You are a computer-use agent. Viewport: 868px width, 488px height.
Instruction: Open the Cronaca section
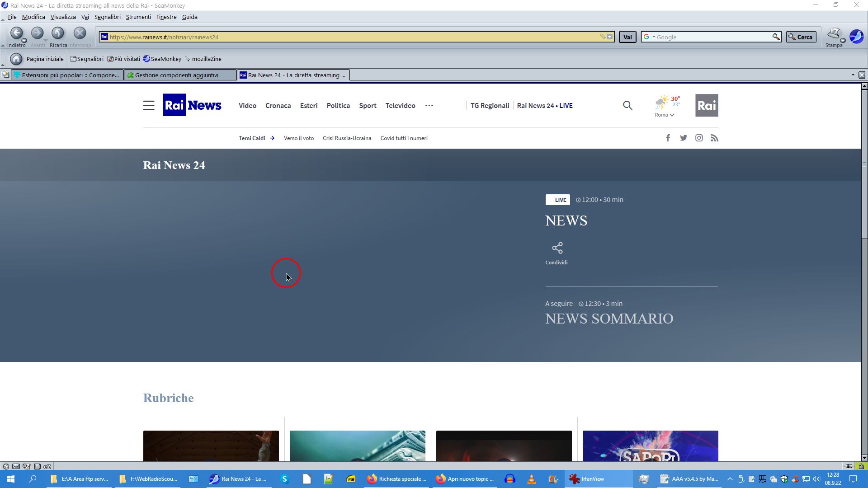[x=278, y=105]
